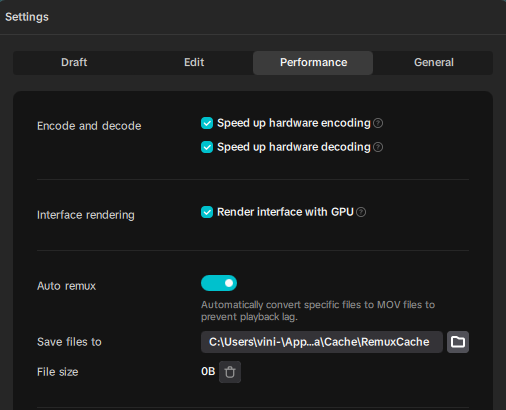This screenshot has width=506, height=410.
Task: Click the Auto remux description text
Action: (x=318, y=311)
